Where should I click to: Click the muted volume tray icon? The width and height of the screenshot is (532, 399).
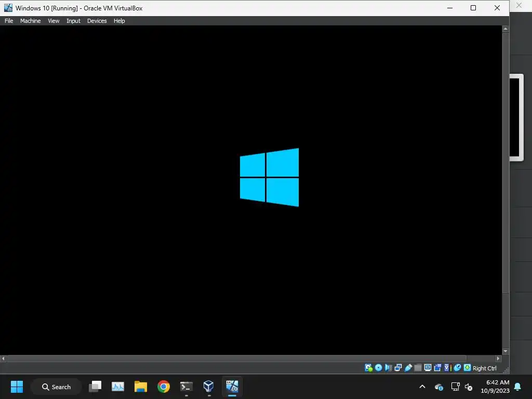(x=469, y=387)
